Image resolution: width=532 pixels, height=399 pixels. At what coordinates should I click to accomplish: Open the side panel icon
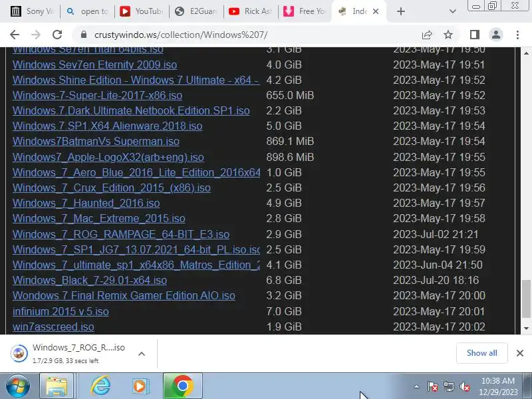(x=475, y=35)
